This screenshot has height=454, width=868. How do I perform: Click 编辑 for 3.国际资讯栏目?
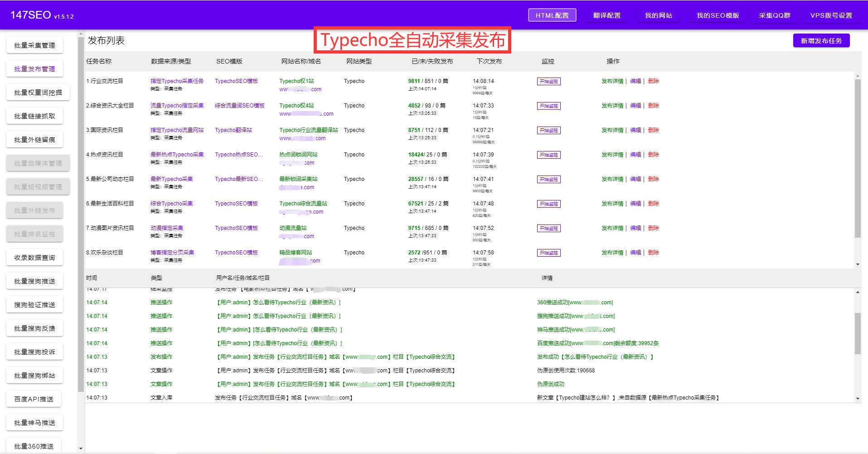(635, 130)
